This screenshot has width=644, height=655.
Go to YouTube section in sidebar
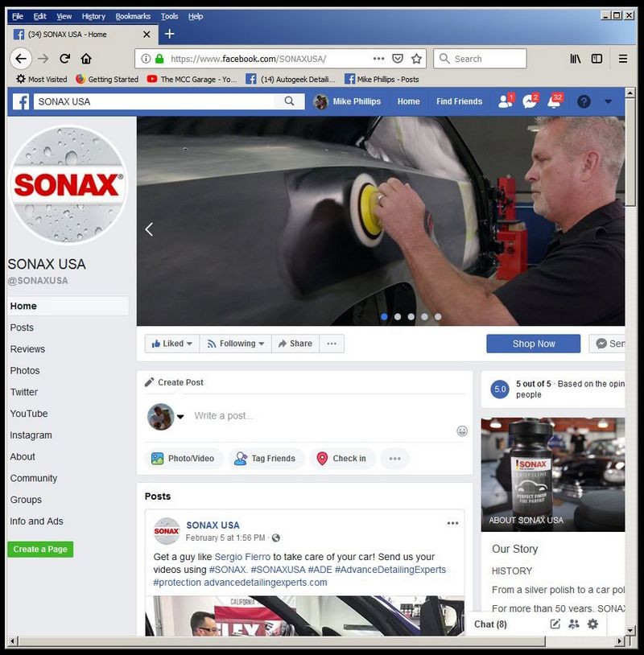pyautogui.click(x=29, y=414)
